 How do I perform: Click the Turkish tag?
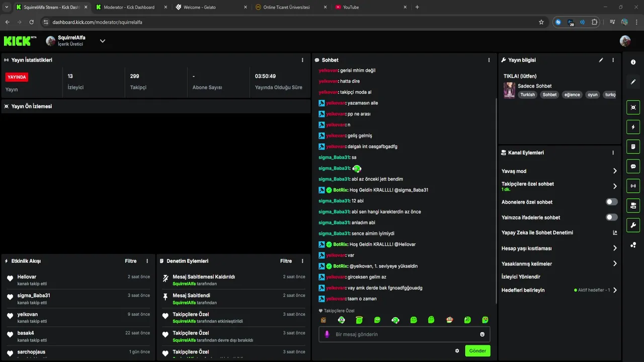(x=527, y=95)
